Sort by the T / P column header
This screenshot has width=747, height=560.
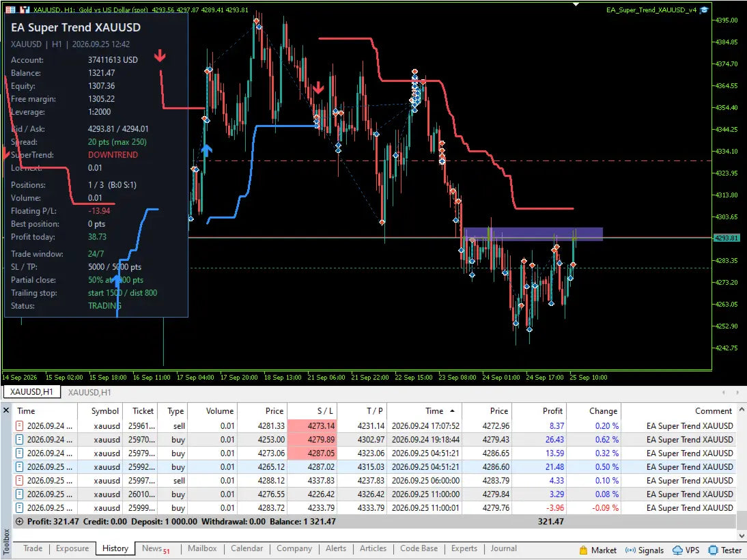pyautogui.click(x=362, y=411)
